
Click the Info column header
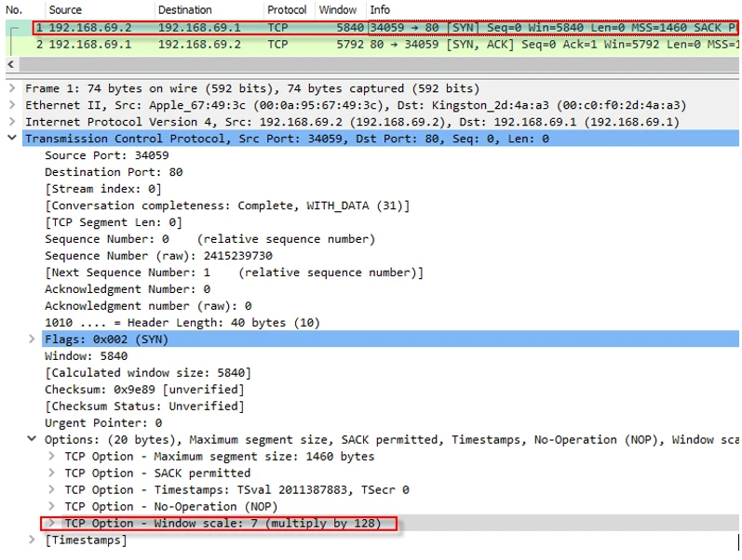coord(380,10)
